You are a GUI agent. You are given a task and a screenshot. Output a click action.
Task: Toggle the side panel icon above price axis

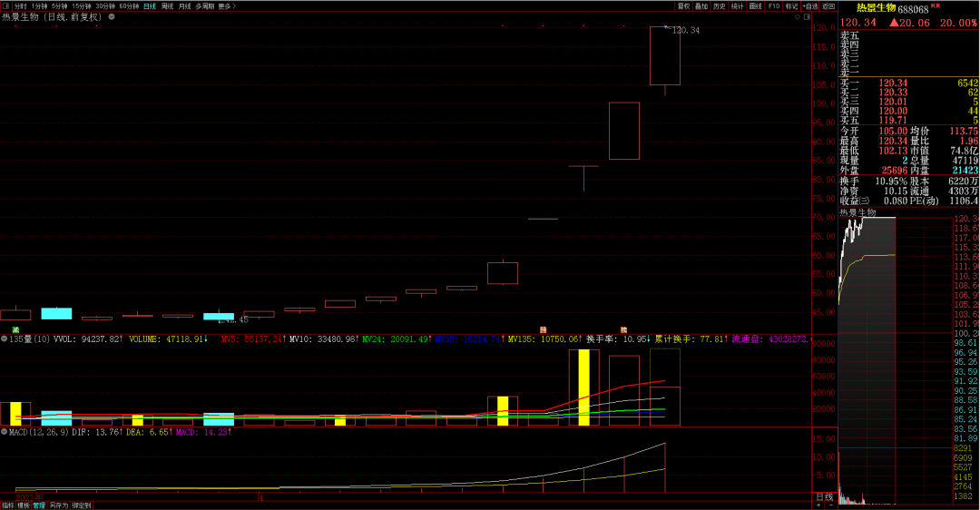point(806,17)
